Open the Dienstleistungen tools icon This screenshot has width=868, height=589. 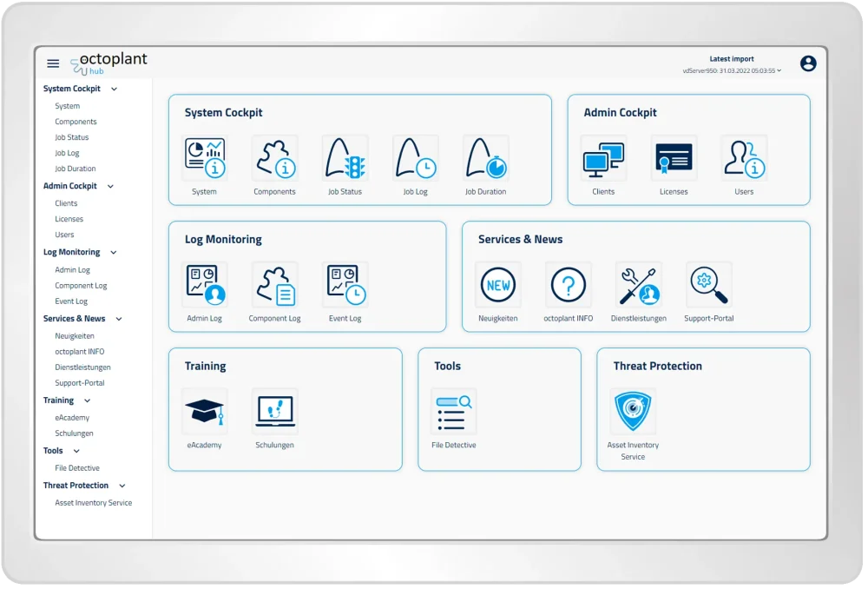[639, 285]
